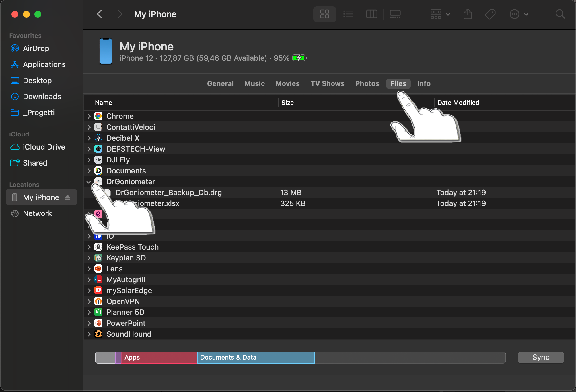This screenshot has width=576, height=392.
Task: Click the Apps storage bar segment
Action: (159, 358)
